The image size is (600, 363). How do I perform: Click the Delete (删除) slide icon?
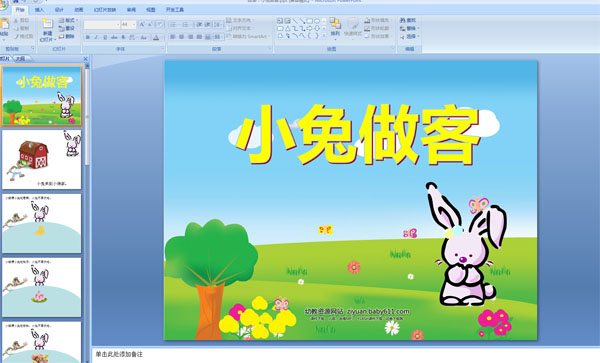point(62,36)
